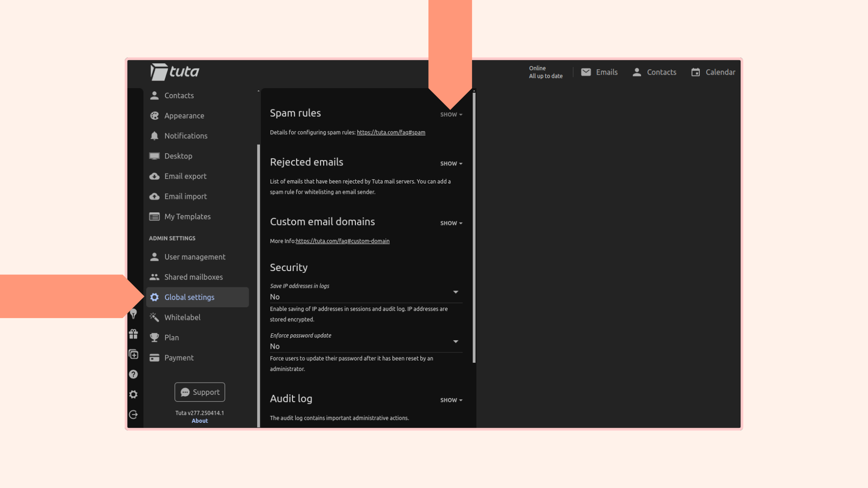This screenshot has width=868, height=488.
Task: Open My Templates
Action: tap(197, 217)
